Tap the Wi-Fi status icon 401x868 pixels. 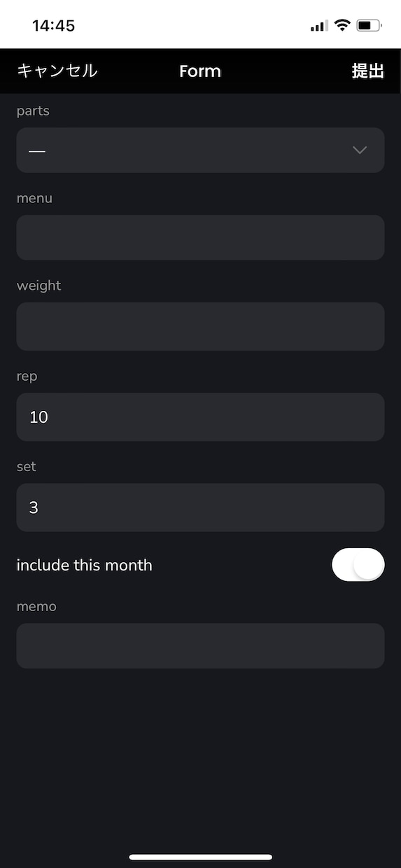(x=342, y=26)
